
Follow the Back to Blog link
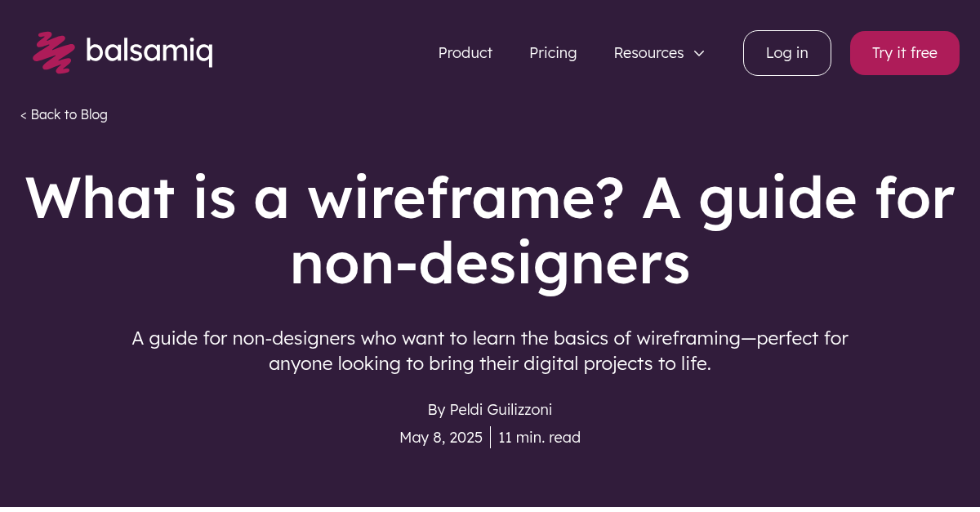click(x=69, y=115)
